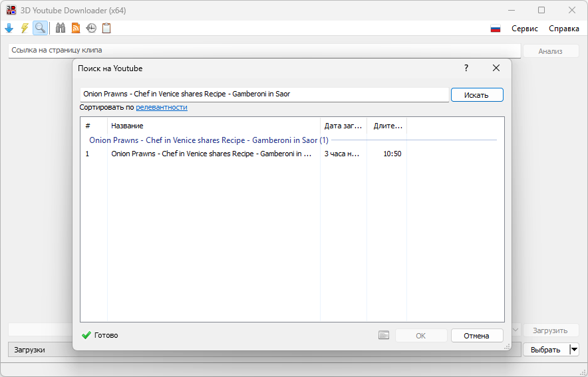The image size is (588, 377).
Task: Open the orange RSS feed icon
Action: (x=76, y=28)
